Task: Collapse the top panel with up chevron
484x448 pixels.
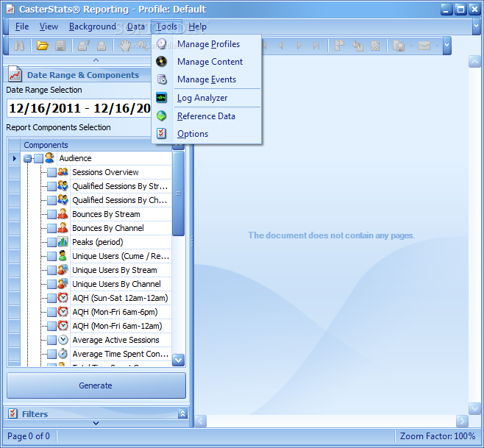Action: 96,60
